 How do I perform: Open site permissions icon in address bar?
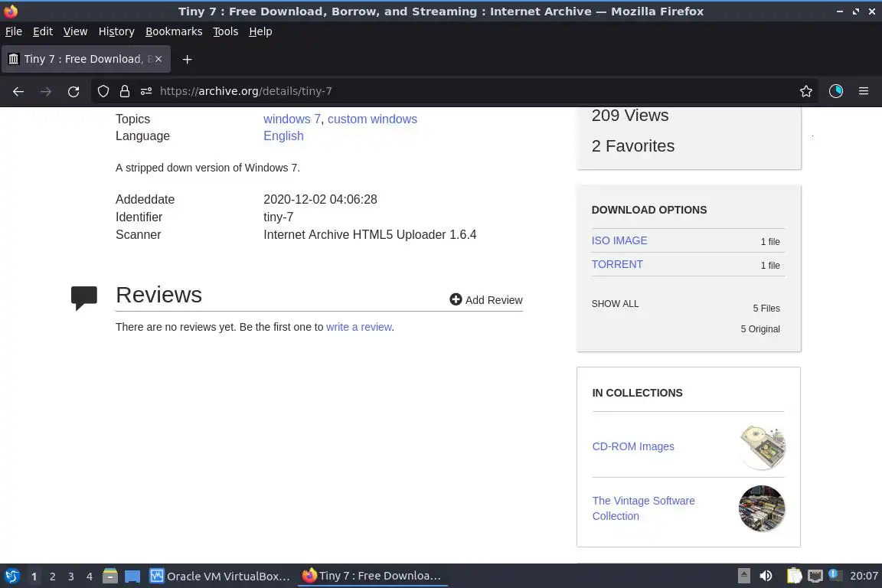coord(146,91)
